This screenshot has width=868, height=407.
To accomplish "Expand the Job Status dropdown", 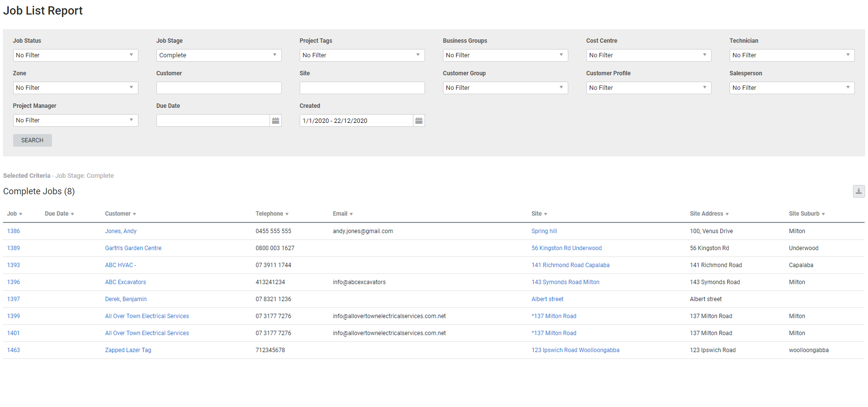I will [x=75, y=55].
